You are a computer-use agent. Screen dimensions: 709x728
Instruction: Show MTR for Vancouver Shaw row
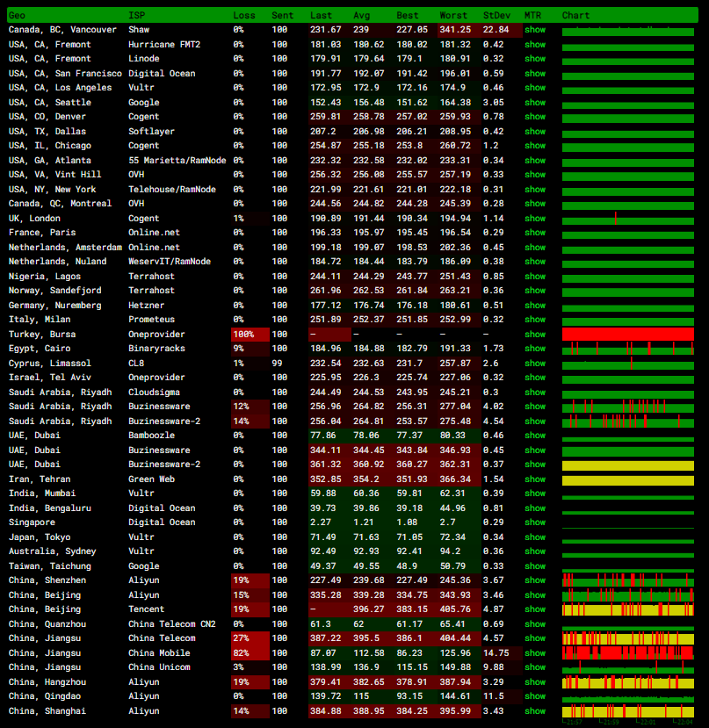[535, 30]
